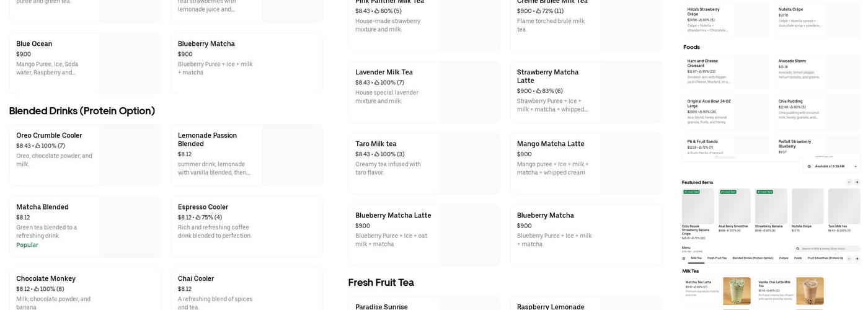Select the Blended Drinks (Protein Option) tab

[753, 258]
